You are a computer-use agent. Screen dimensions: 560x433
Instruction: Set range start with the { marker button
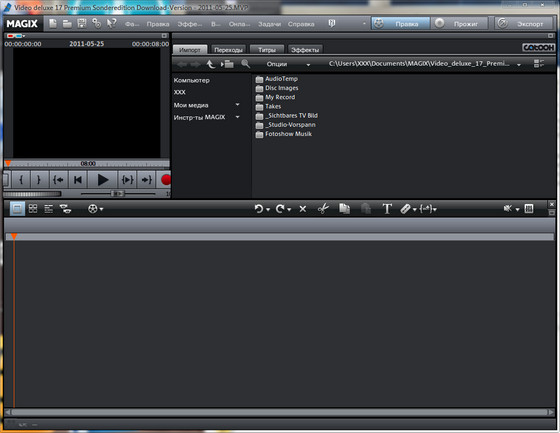point(21,180)
